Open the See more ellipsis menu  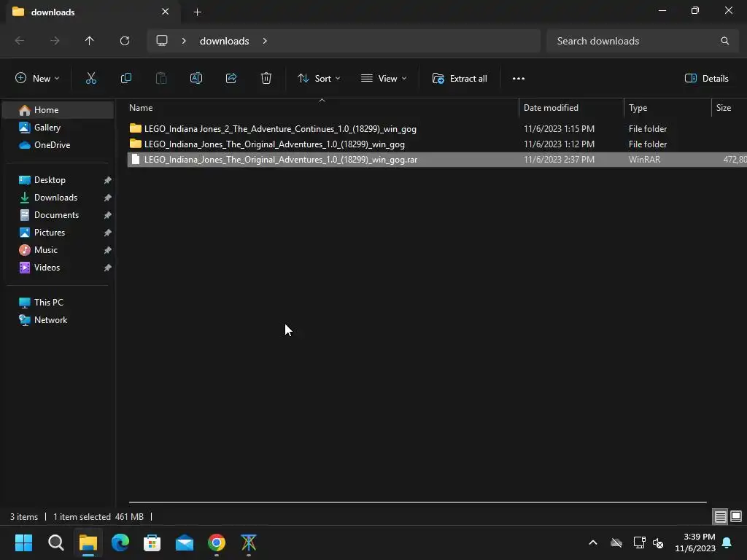point(519,79)
